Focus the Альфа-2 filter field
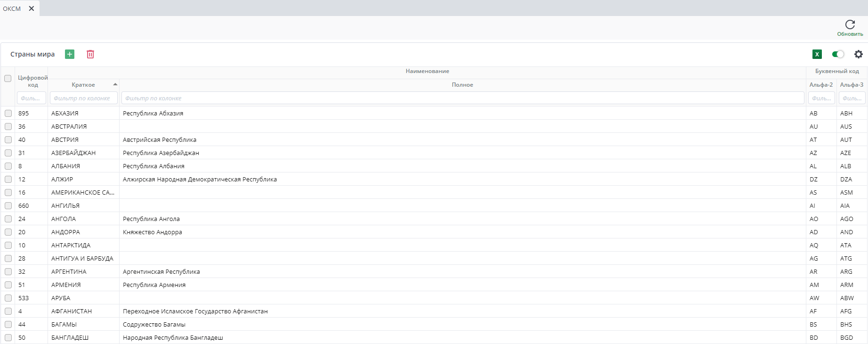The height and width of the screenshot is (344, 868). pyautogui.click(x=821, y=98)
